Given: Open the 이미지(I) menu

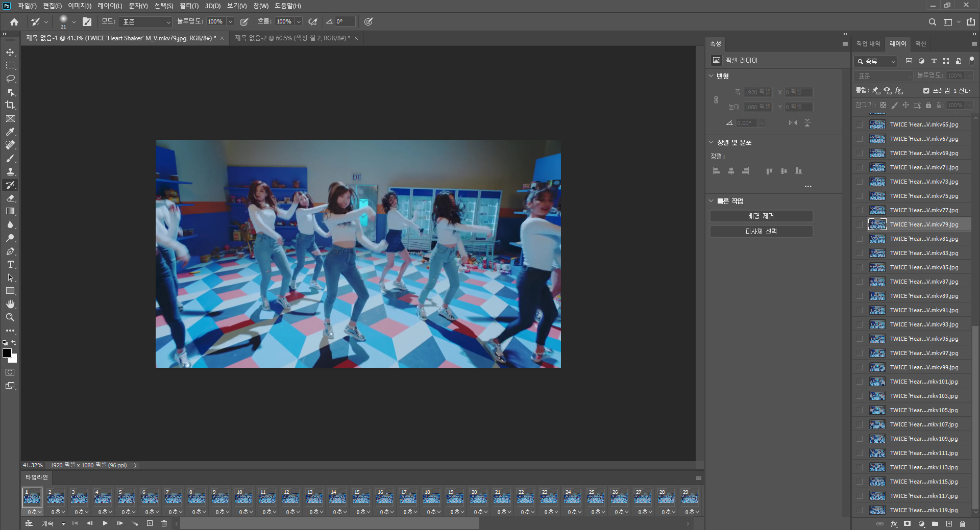Looking at the screenshot, I should [80, 6].
